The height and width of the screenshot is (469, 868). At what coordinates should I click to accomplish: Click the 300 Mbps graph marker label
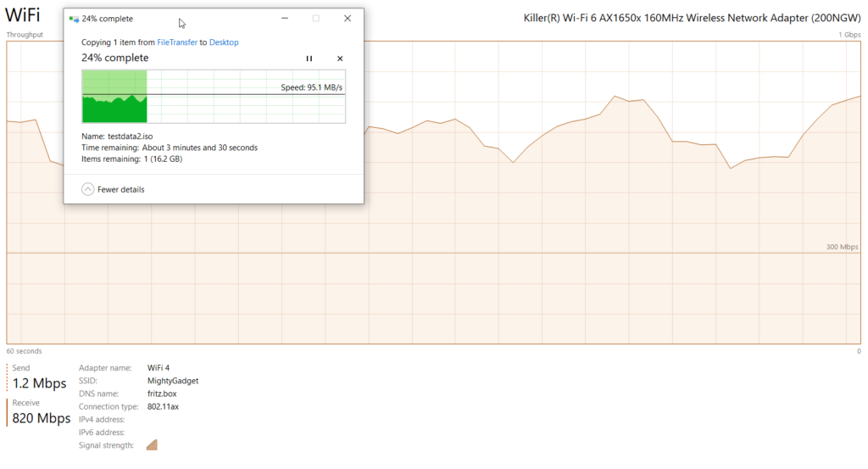point(843,247)
